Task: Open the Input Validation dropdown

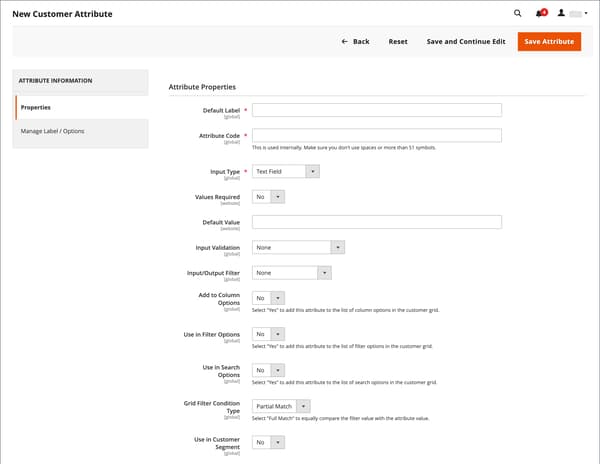Action: coord(298,247)
